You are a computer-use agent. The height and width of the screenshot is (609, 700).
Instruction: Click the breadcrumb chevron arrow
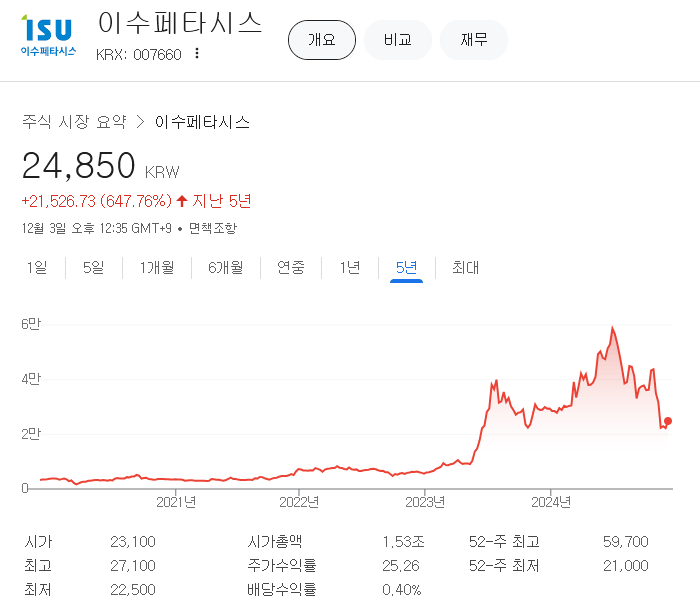pyautogui.click(x=141, y=122)
